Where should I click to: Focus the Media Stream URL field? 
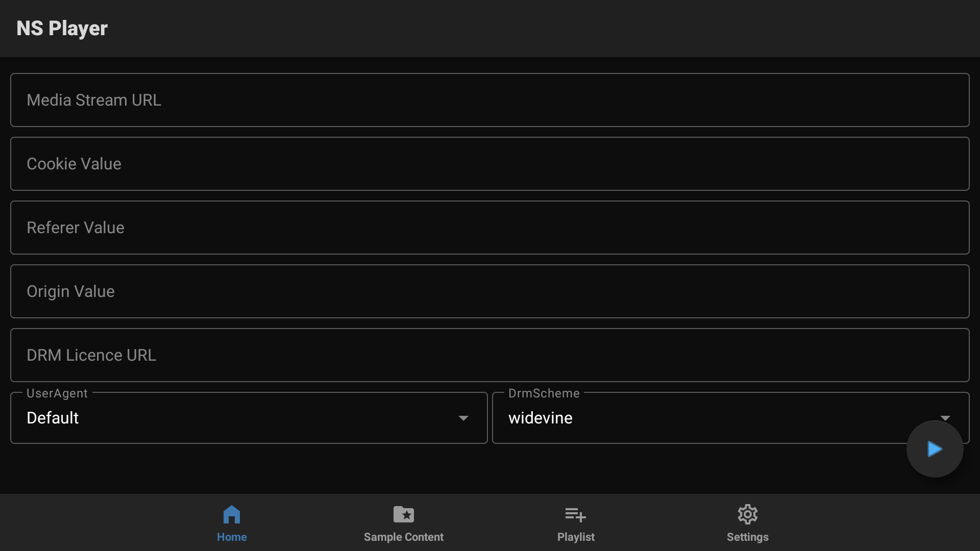[489, 100]
